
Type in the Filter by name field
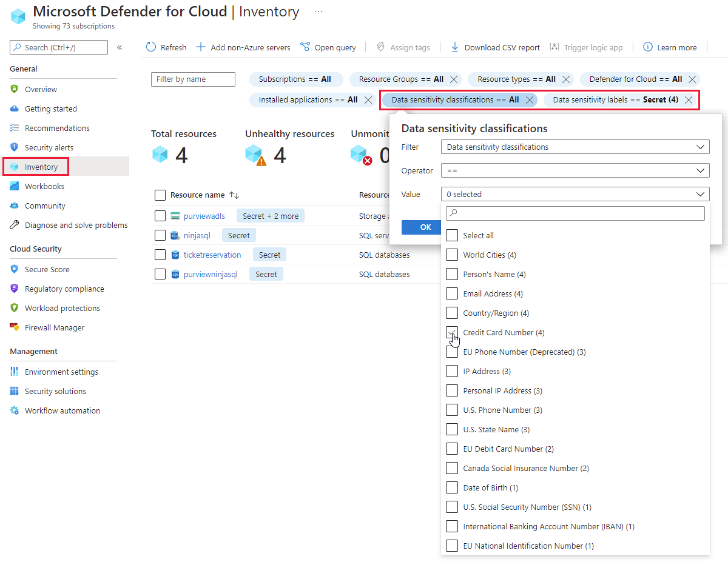(x=193, y=79)
